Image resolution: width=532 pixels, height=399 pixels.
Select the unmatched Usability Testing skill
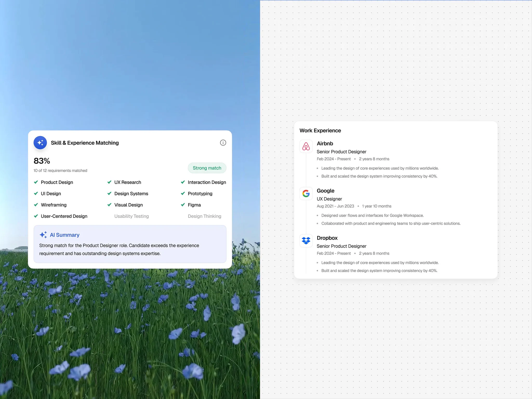pyautogui.click(x=131, y=216)
